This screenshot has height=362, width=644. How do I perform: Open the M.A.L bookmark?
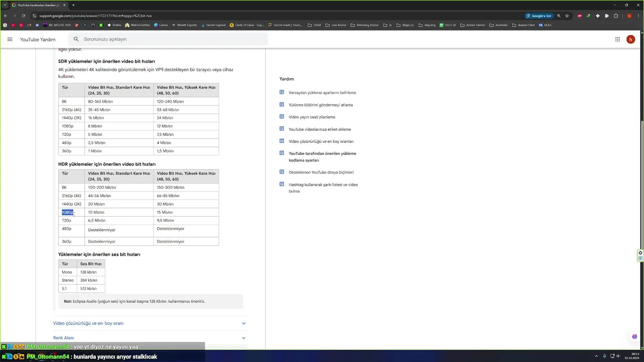pos(545,25)
